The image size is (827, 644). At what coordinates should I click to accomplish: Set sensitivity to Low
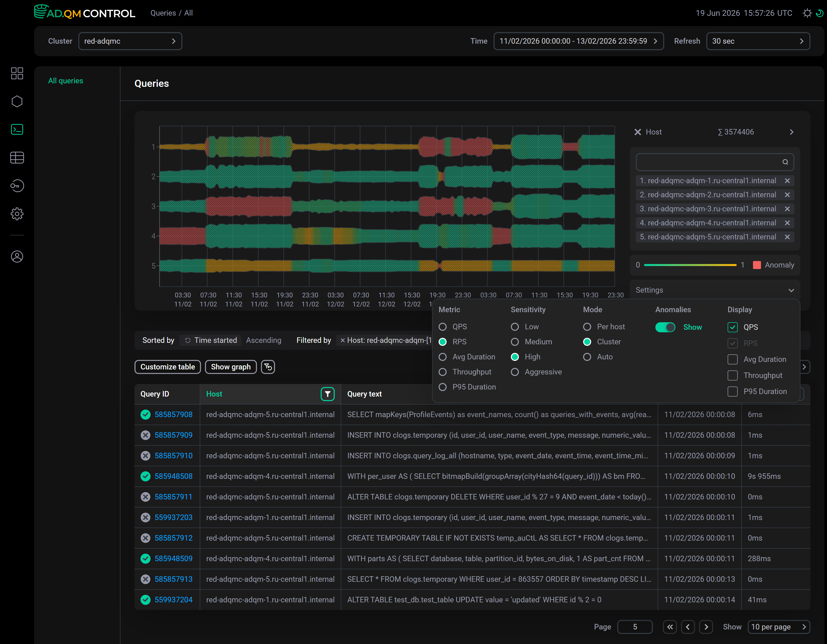[x=515, y=327]
